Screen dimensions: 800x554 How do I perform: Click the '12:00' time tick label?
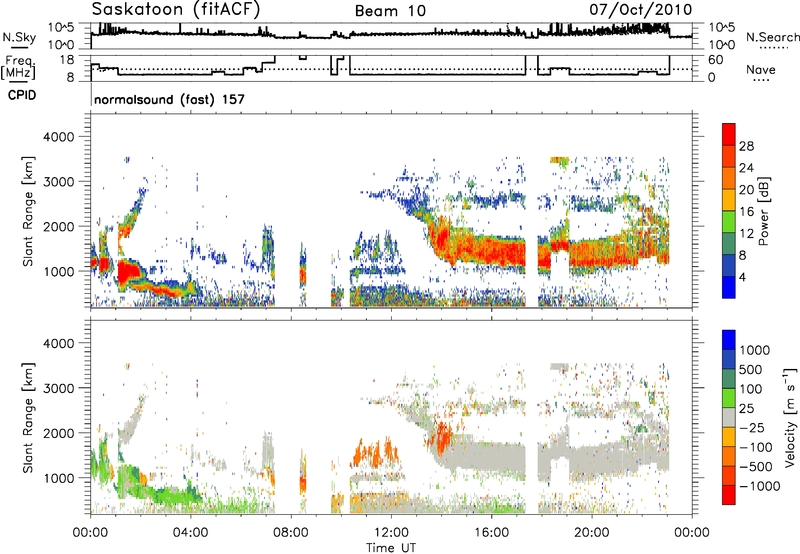click(391, 533)
